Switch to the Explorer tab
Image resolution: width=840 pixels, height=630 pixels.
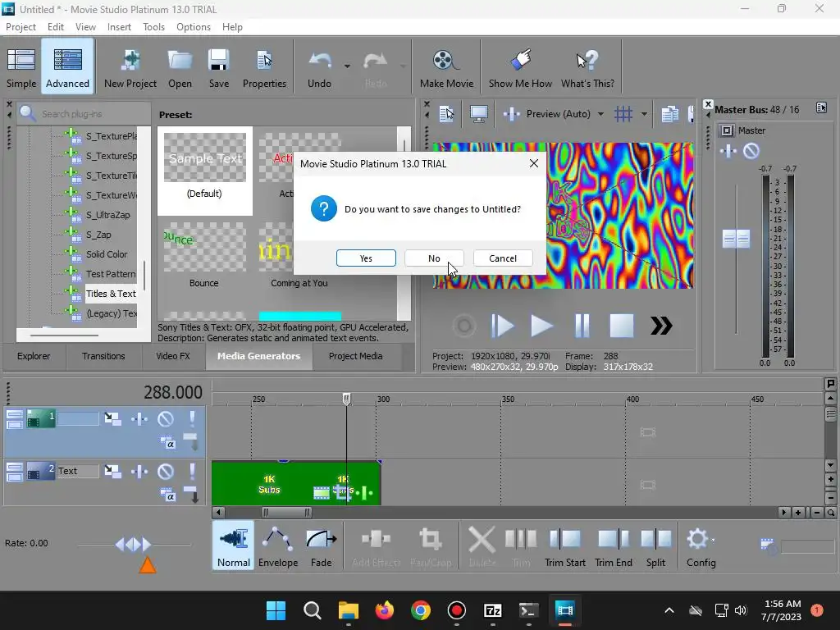tap(33, 356)
